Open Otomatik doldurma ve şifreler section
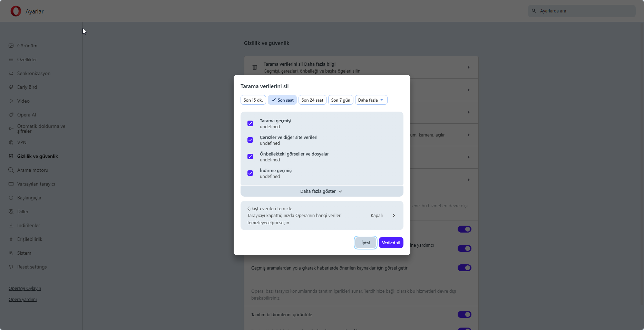Screen dimensions: 644x330 point(41,129)
